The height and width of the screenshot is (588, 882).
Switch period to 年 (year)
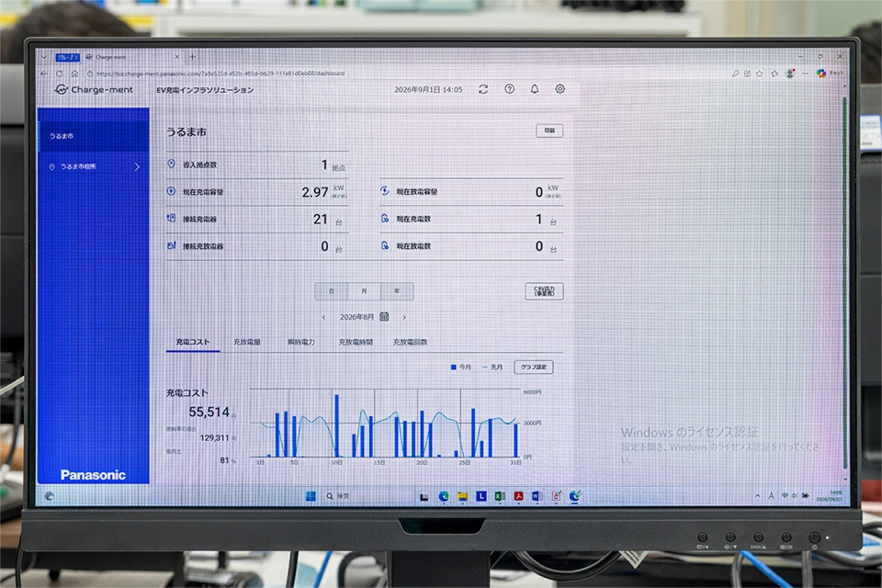tap(397, 291)
